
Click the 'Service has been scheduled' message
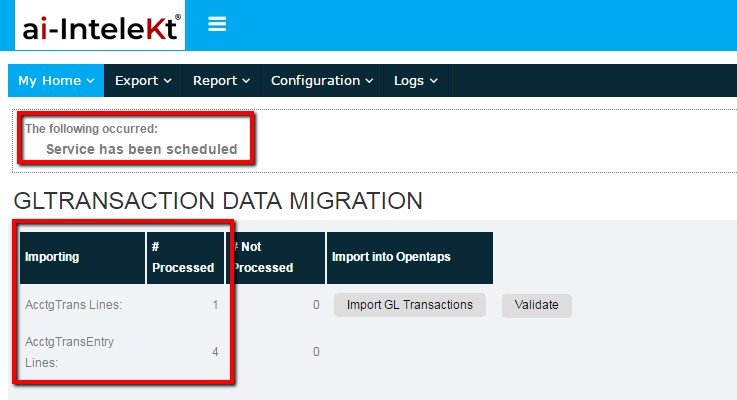pos(141,149)
